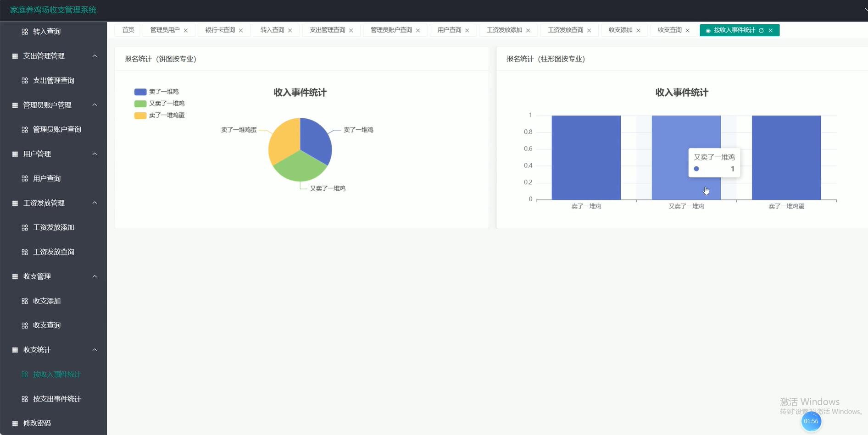
Task: Click the icon next to 收支添加 in the sidebar
Action: click(25, 301)
